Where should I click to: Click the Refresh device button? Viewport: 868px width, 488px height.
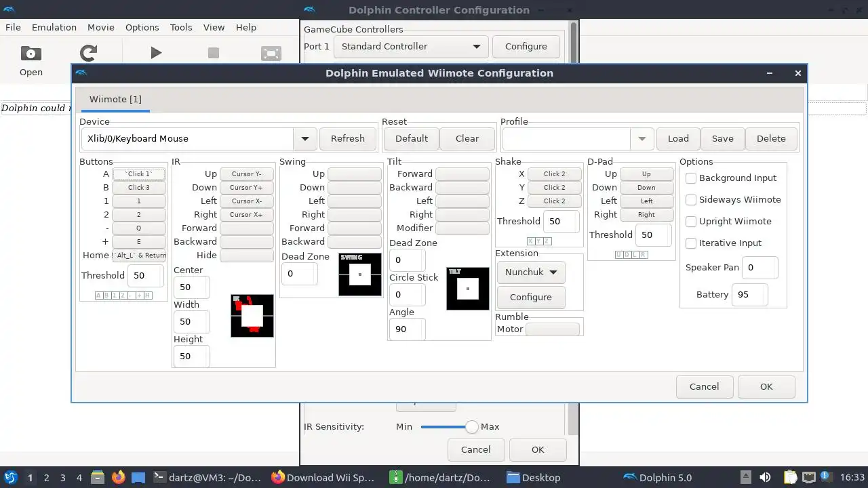pyautogui.click(x=348, y=138)
